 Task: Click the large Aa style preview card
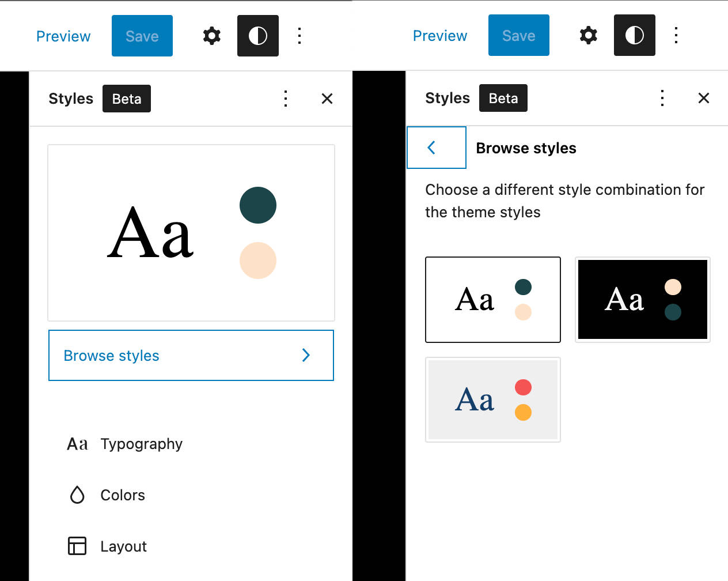coord(191,232)
